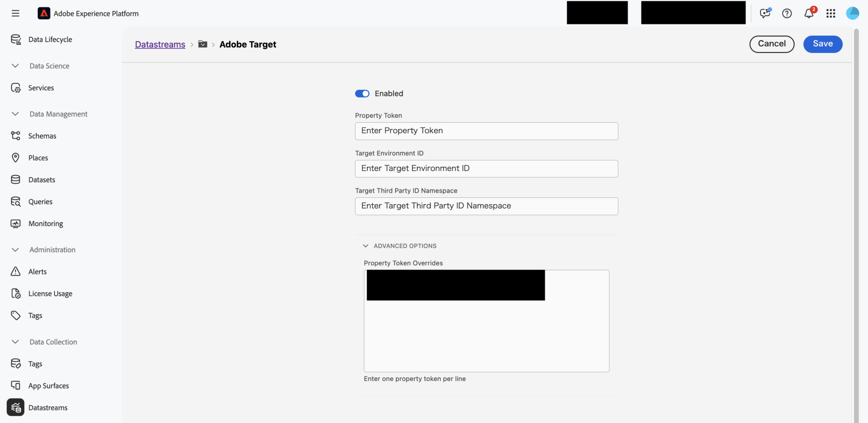Click the Property Token input field

(x=487, y=131)
